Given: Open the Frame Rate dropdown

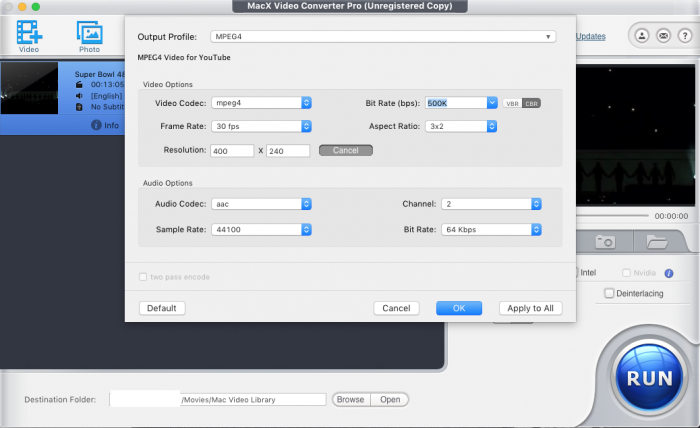Looking at the screenshot, I should pyautogui.click(x=261, y=126).
